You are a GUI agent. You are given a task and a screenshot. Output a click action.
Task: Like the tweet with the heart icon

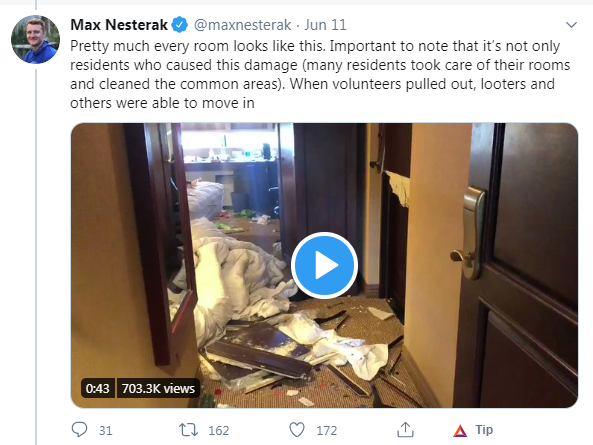pos(297,430)
